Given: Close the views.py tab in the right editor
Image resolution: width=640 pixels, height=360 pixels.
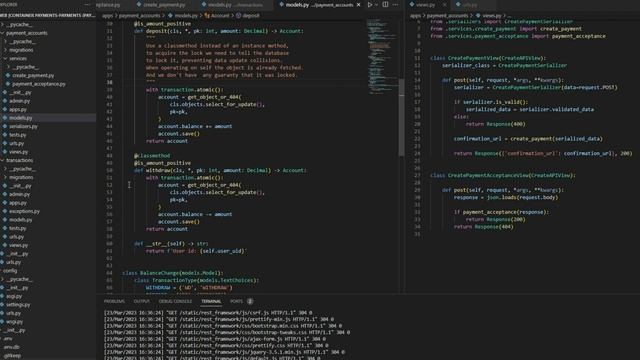Looking at the screenshot, I should point(444,5).
